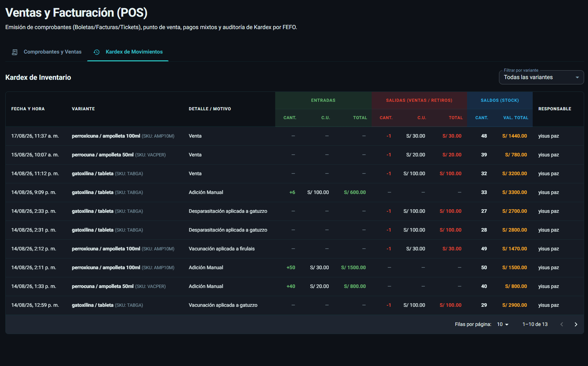Click the +50 entry quantity
The image size is (588, 366).
(291, 267)
